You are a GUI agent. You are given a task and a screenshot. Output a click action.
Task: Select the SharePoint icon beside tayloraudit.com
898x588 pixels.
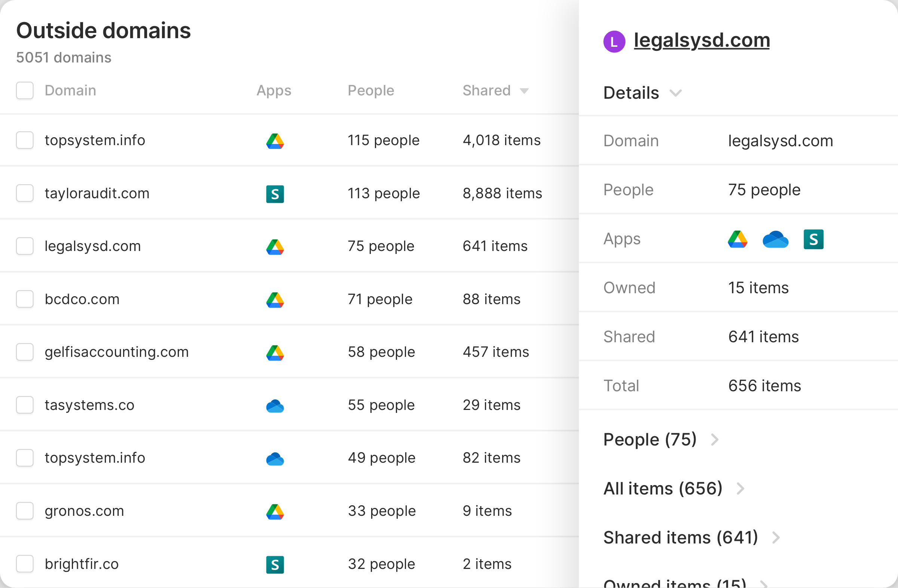pyautogui.click(x=275, y=193)
